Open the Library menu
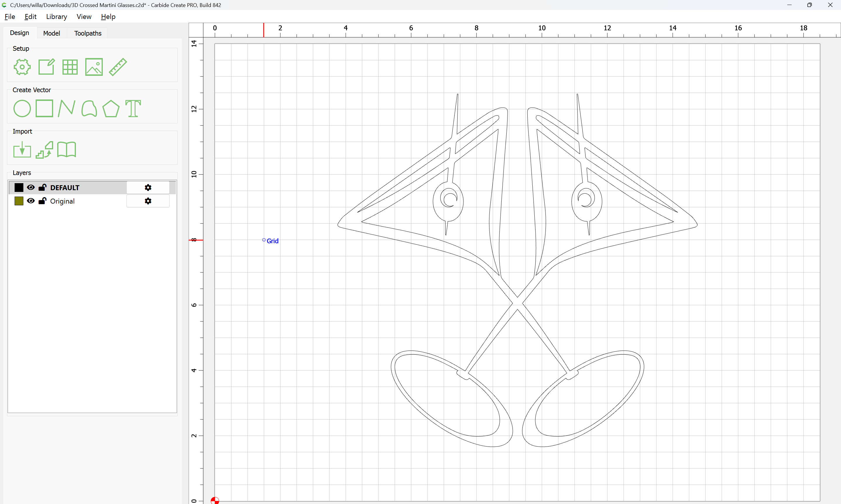 [56, 17]
